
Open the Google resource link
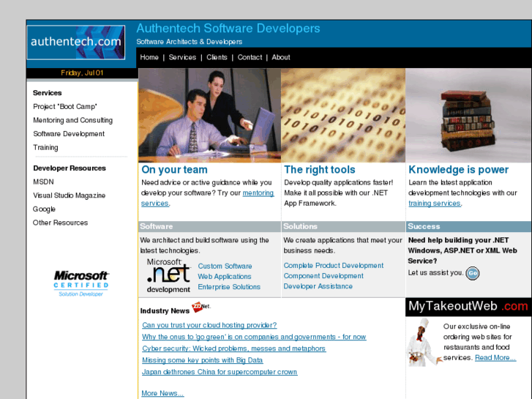tap(44, 209)
